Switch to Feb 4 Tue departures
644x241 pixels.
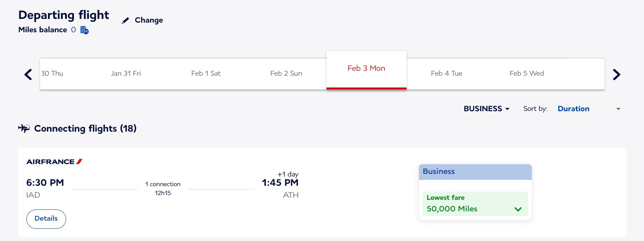click(x=446, y=73)
